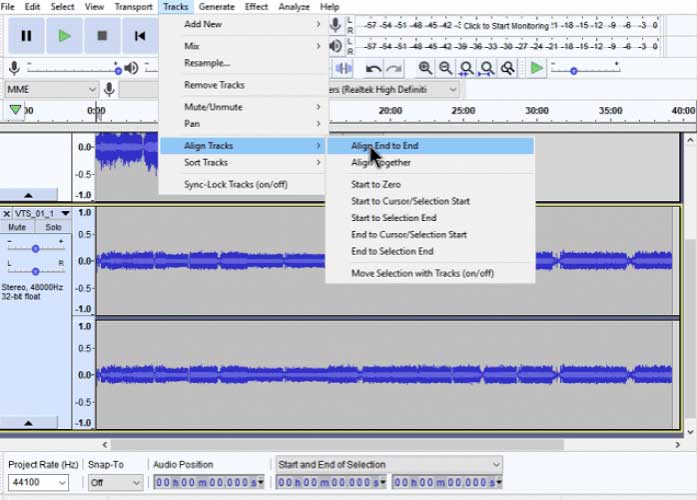Click the Zoom Out magnifier icon

(446, 68)
